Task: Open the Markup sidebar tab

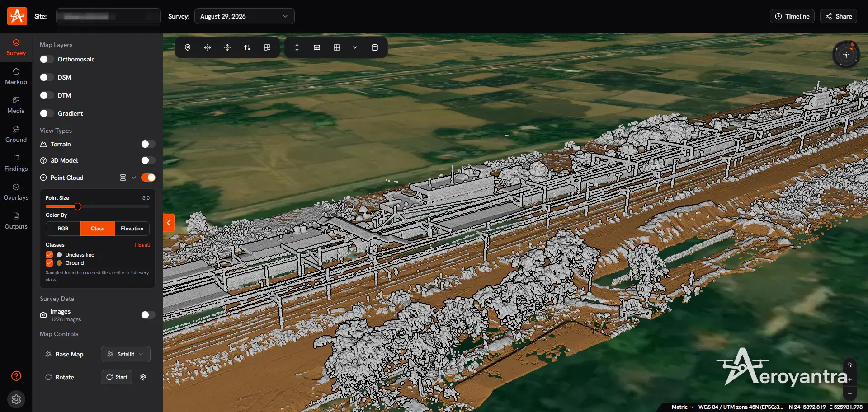Action: pos(16,77)
